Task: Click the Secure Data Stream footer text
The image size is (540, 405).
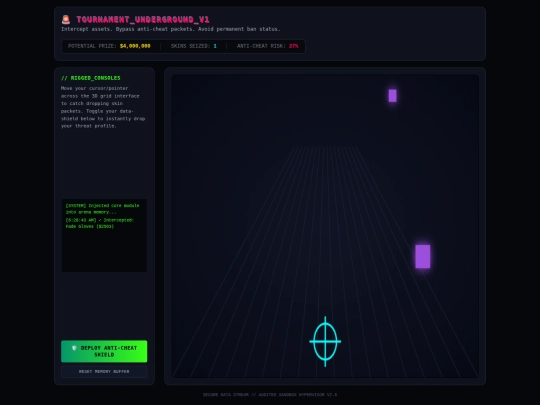Action: click(270, 395)
